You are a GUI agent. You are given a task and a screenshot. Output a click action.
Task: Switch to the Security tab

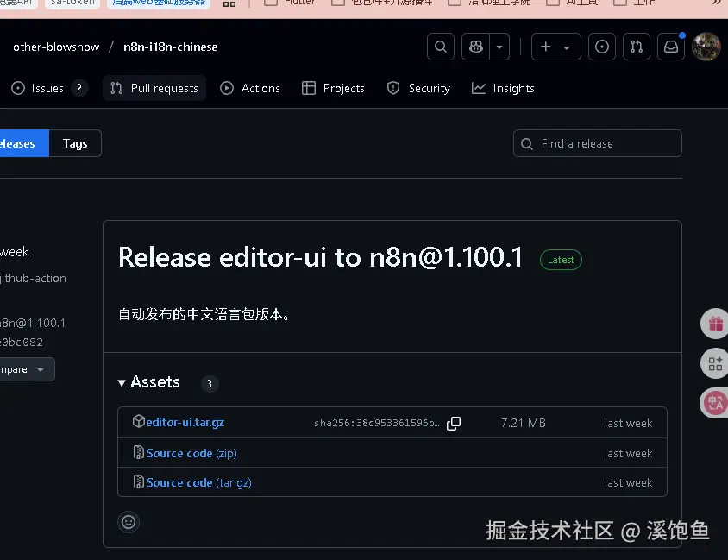point(419,88)
